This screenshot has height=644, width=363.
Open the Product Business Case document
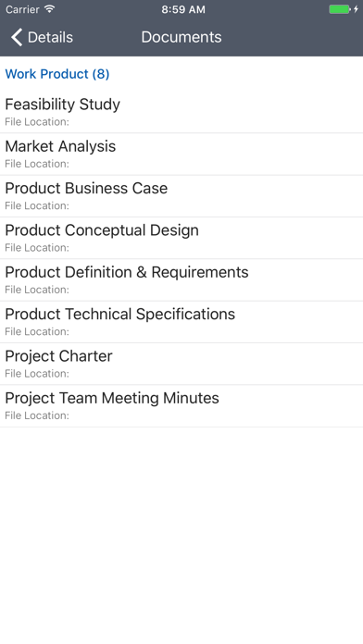(181, 196)
